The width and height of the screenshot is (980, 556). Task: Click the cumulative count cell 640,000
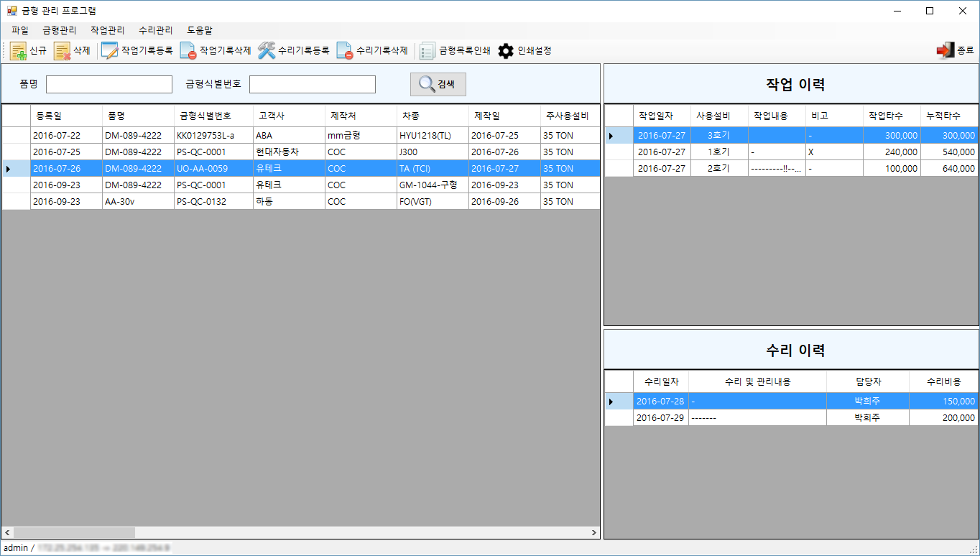[x=949, y=168]
